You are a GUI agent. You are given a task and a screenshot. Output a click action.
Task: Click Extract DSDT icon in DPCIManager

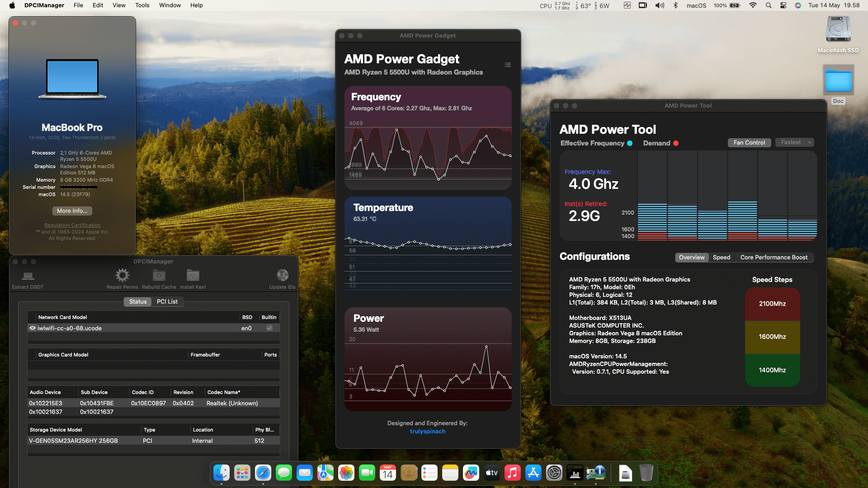tap(28, 276)
